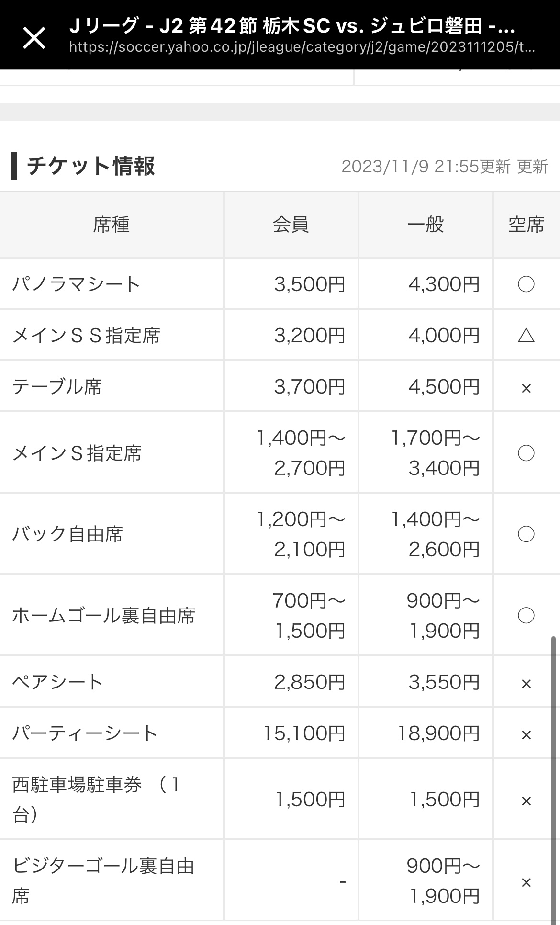The image size is (560, 925).
Task: Tap the チケット情報 section heading
Action: click(91, 166)
